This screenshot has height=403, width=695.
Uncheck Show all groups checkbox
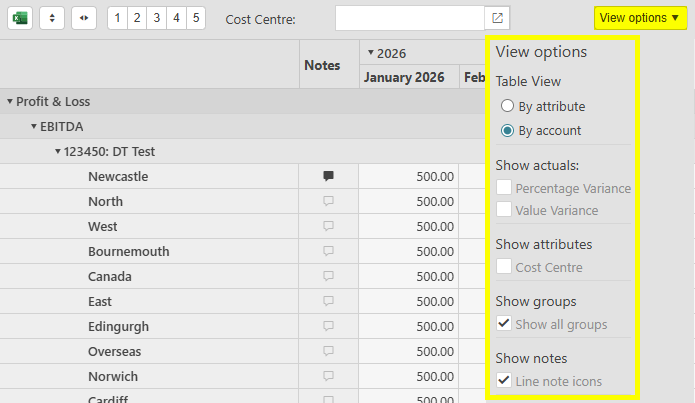[505, 324]
